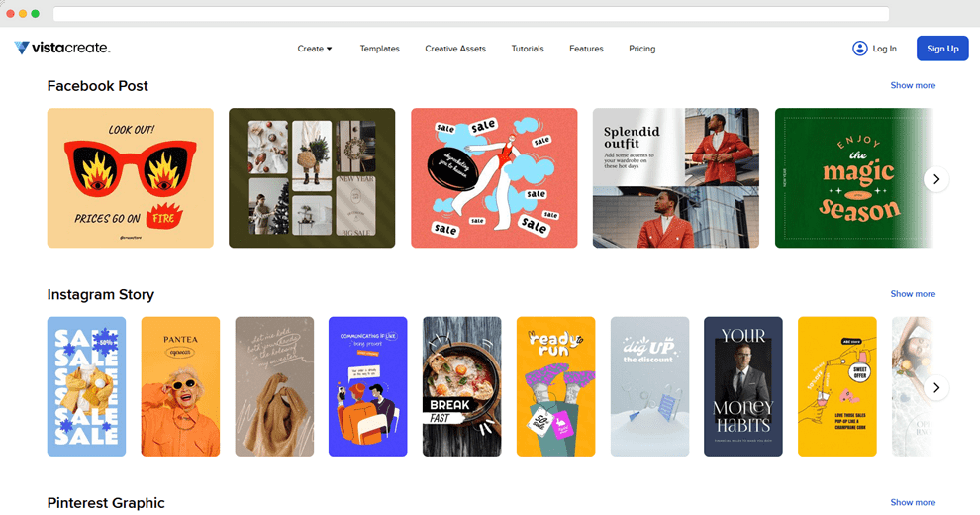Advance the Facebook Post carousel with arrow
The height and width of the screenshot is (515, 980).
[936, 179]
